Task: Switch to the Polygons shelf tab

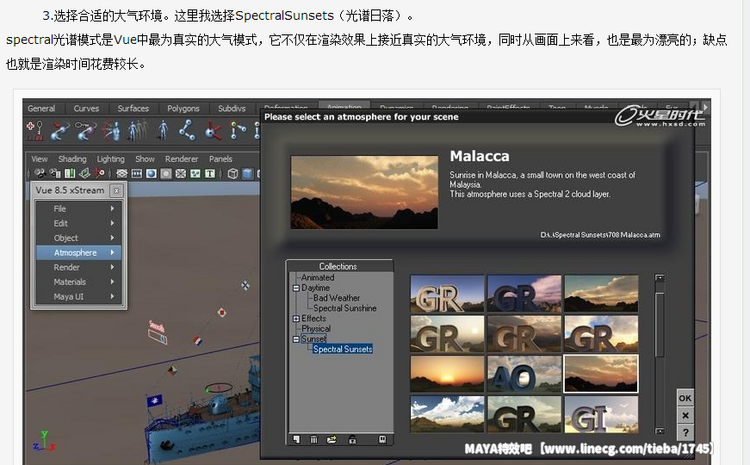Action: pos(183,109)
